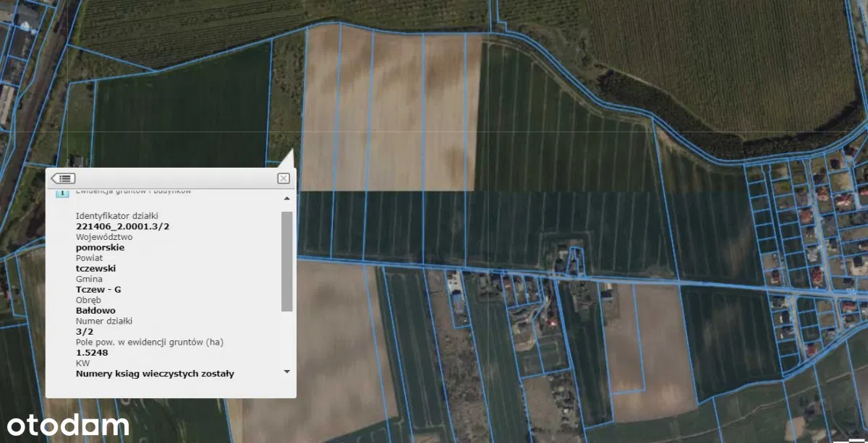Click the 'pomorskie' voivodeship value

[x=100, y=247]
